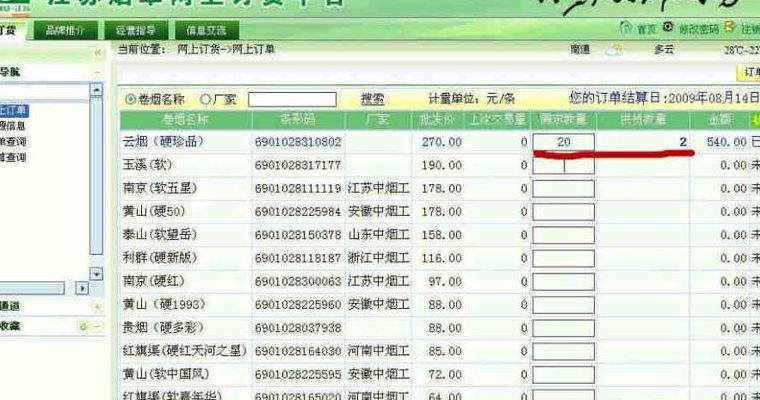The image size is (760, 400).
Task: Click the quantity field for 黄山(硬1993)
Action: pos(563,305)
